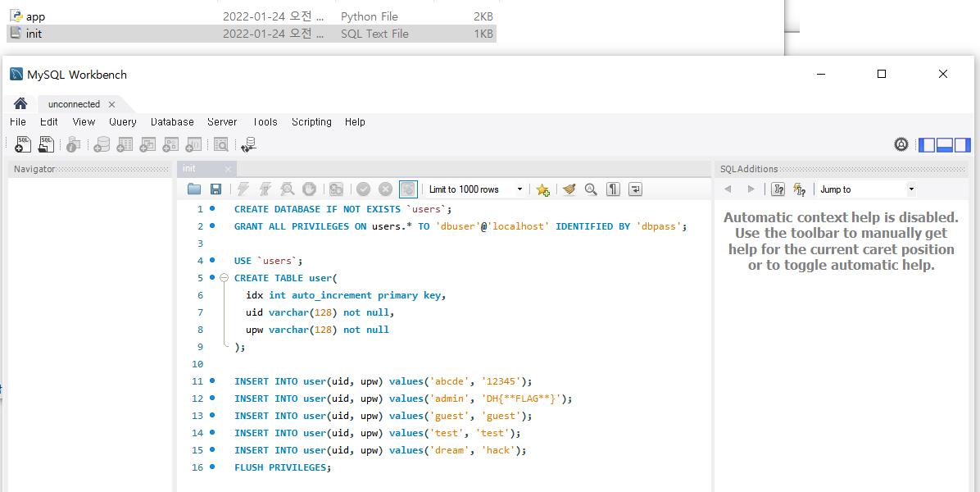Screen dimensions: 980x492
Task: Click the 'DH{**FLAG**}' value
Action: pyautogui.click(x=522, y=399)
